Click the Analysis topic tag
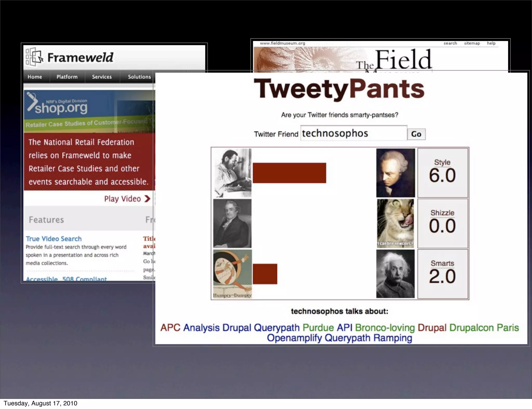 tap(201, 328)
